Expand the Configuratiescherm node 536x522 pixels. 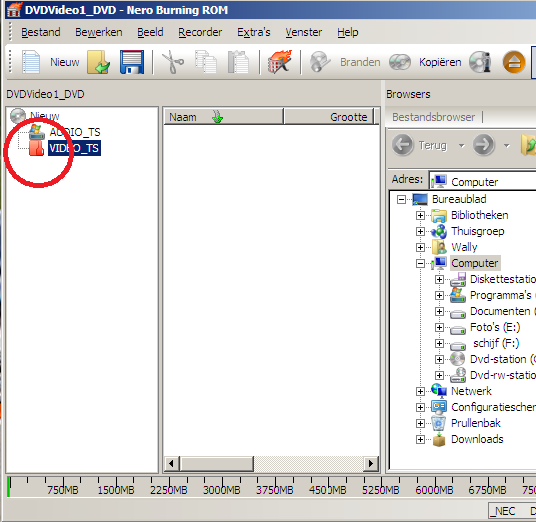pyautogui.click(x=420, y=407)
